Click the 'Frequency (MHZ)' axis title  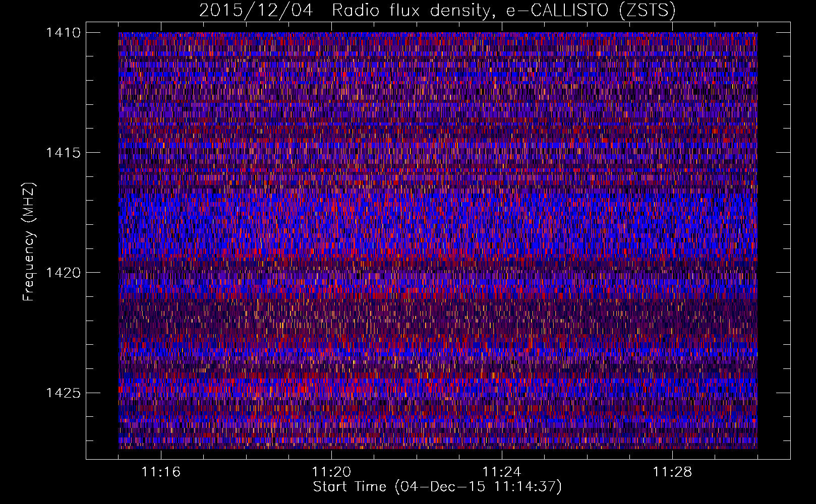[29, 242]
